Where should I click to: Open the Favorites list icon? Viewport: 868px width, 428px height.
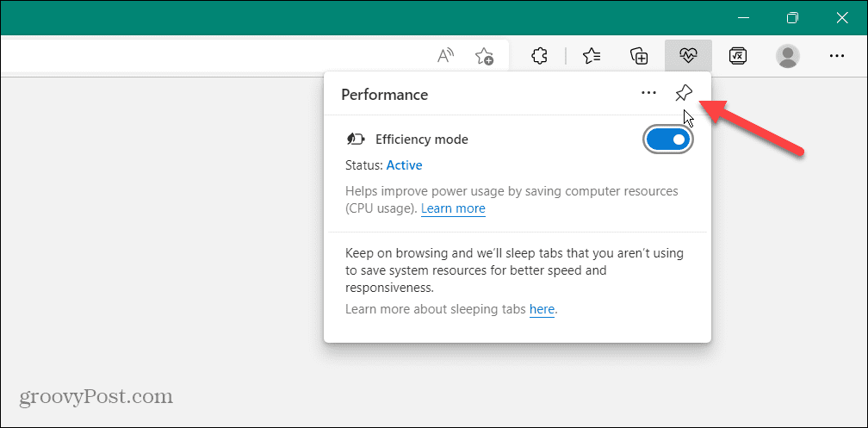click(x=592, y=56)
